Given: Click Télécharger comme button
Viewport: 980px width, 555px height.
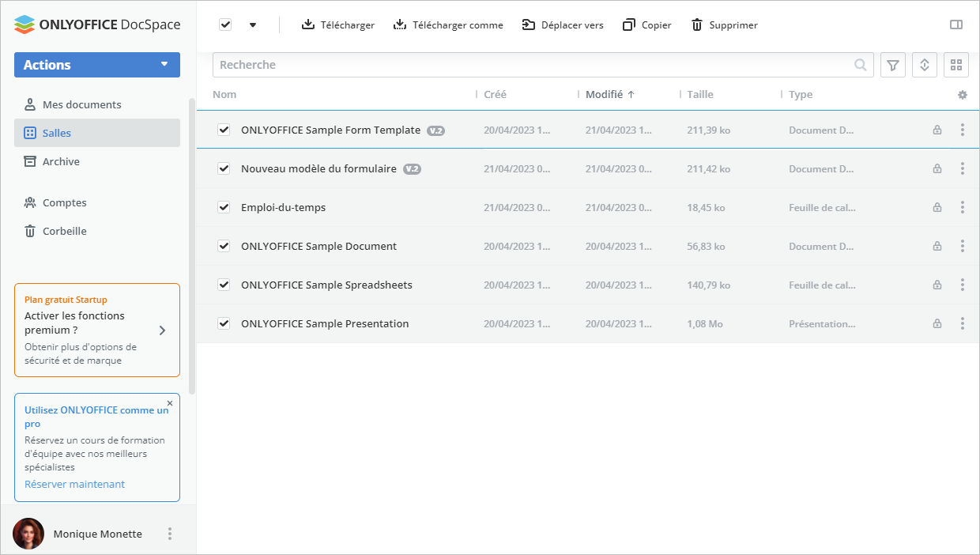Looking at the screenshot, I should click(448, 25).
